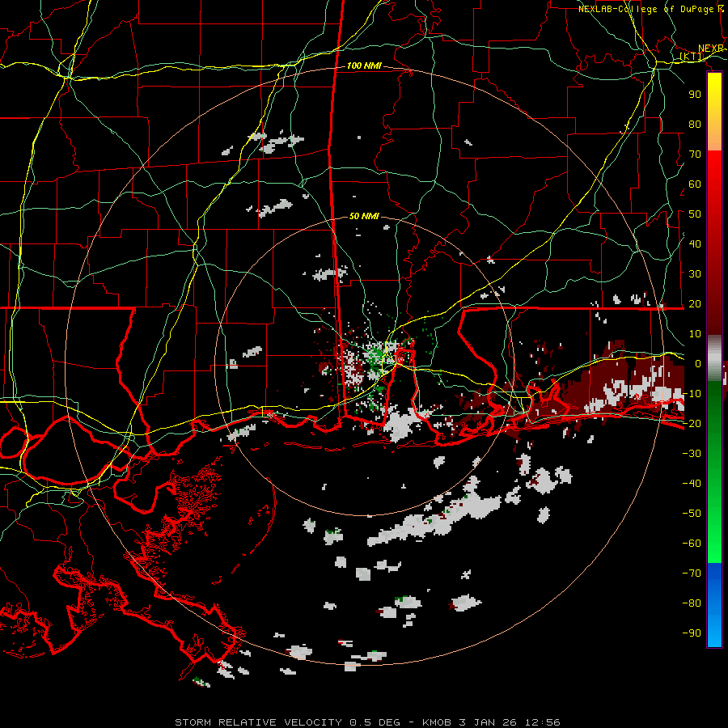This screenshot has width=728, height=728.
Task: Click the -10 value on velocity scale
Action: [692, 394]
